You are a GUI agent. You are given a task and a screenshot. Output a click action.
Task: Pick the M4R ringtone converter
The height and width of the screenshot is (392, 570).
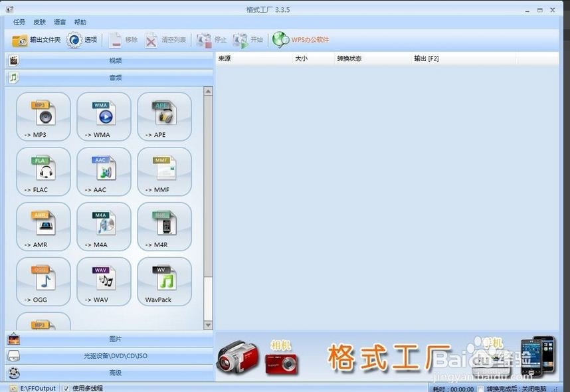coord(163,227)
